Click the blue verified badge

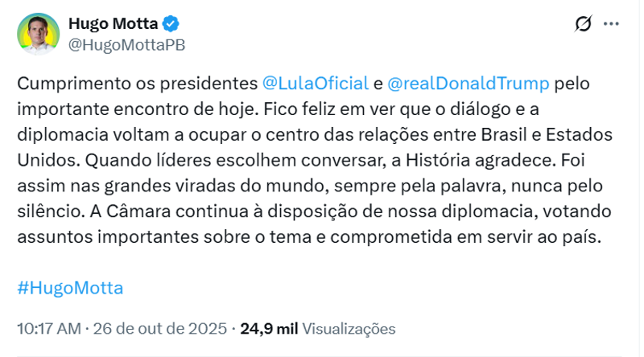172,24
